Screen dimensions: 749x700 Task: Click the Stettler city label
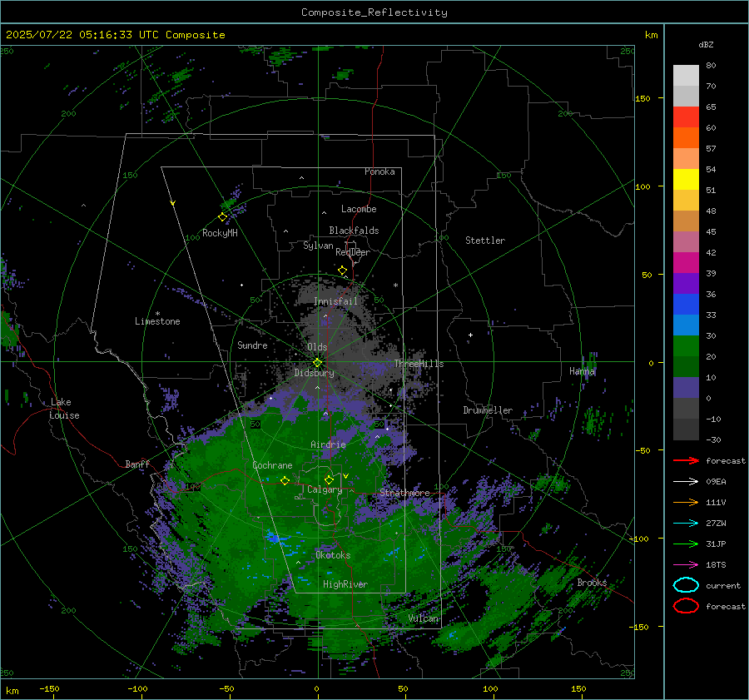(x=485, y=241)
